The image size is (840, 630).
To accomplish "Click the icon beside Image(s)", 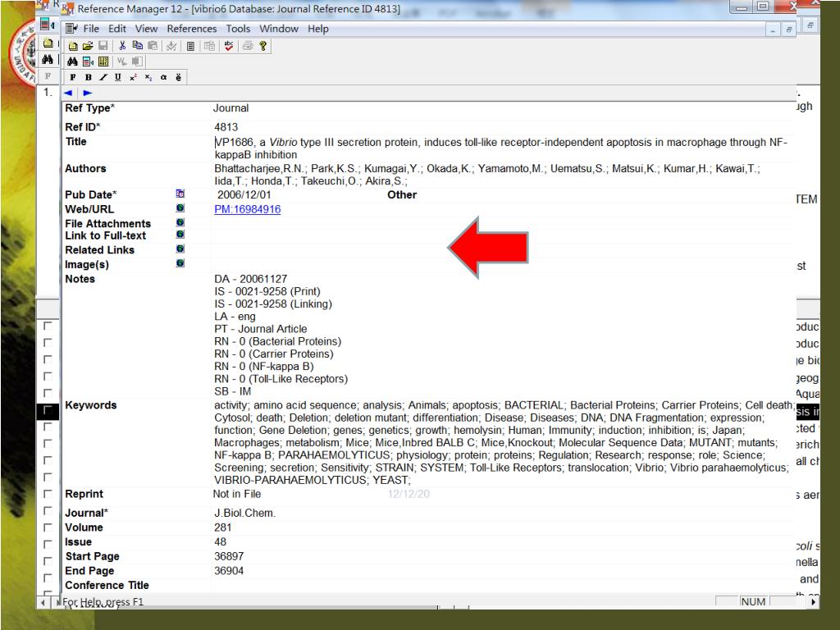I will tap(180, 263).
